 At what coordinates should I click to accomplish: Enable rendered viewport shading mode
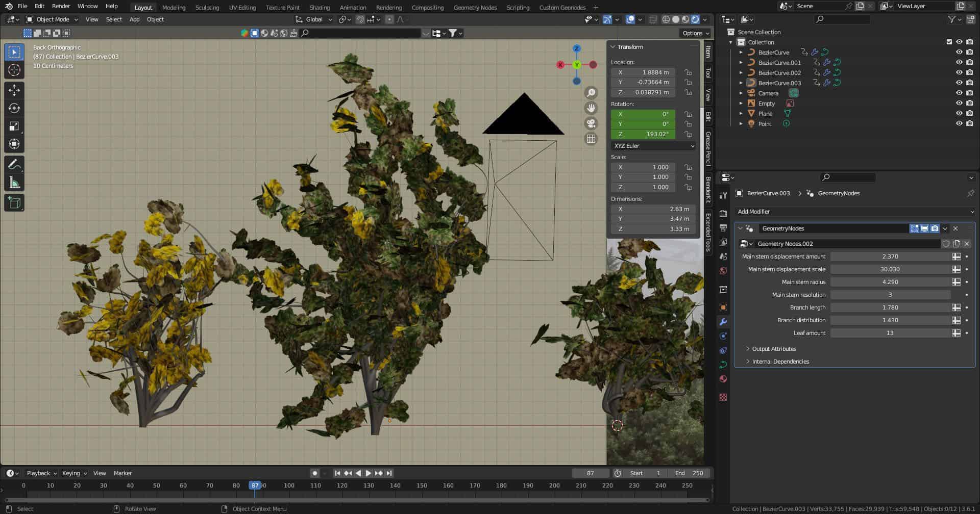tap(695, 19)
